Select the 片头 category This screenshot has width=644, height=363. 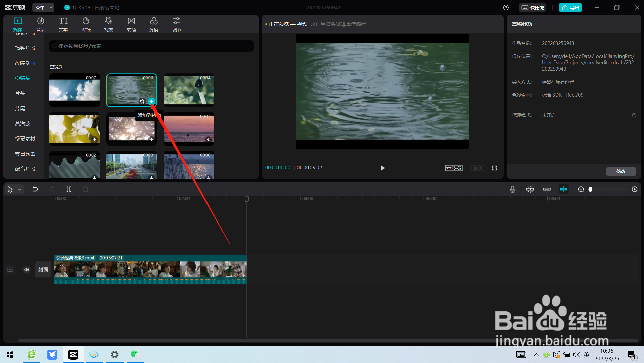[x=20, y=93]
